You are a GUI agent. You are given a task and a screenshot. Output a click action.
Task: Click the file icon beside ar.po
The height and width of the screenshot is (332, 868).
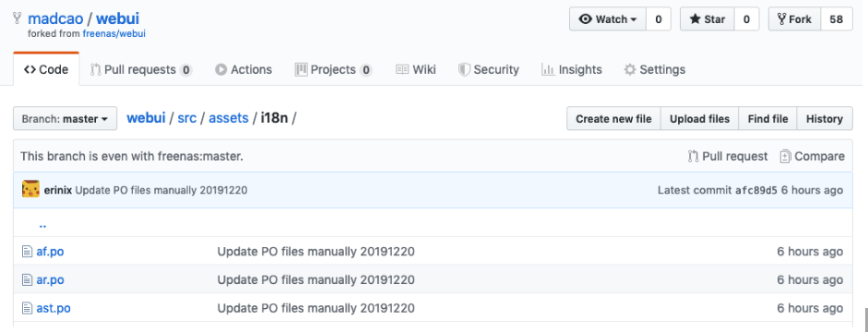pos(27,280)
